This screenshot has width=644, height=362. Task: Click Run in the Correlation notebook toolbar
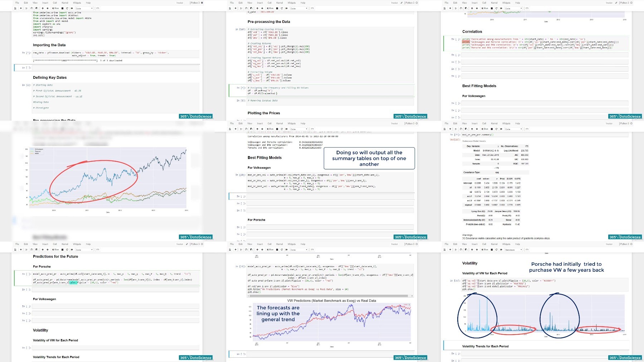tap(485, 8)
